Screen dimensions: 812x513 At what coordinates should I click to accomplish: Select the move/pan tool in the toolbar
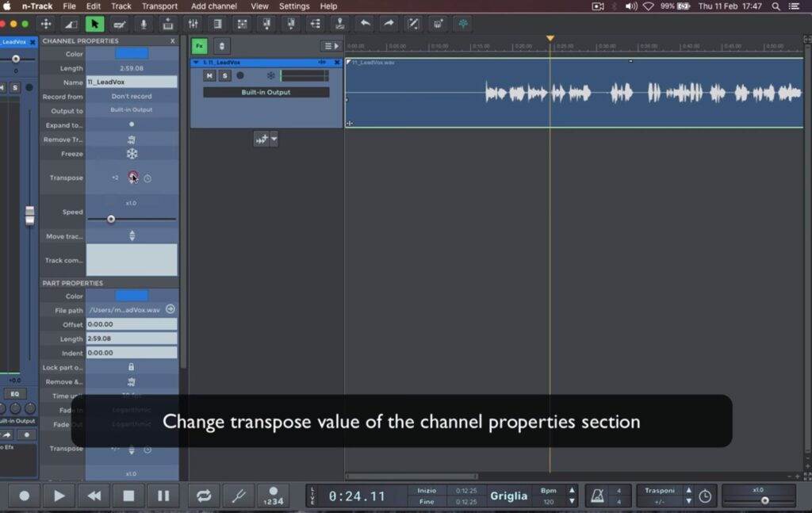click(46, 24)
